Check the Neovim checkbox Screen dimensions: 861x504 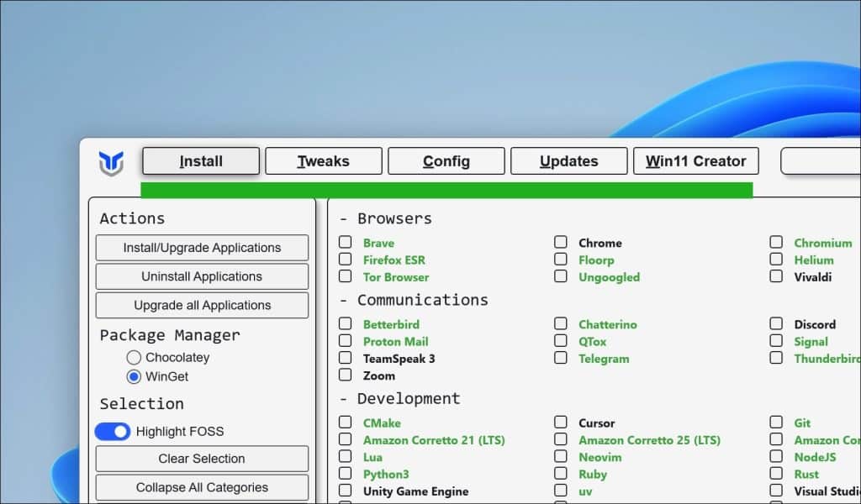pyautogui.click(x=560, y=456)
